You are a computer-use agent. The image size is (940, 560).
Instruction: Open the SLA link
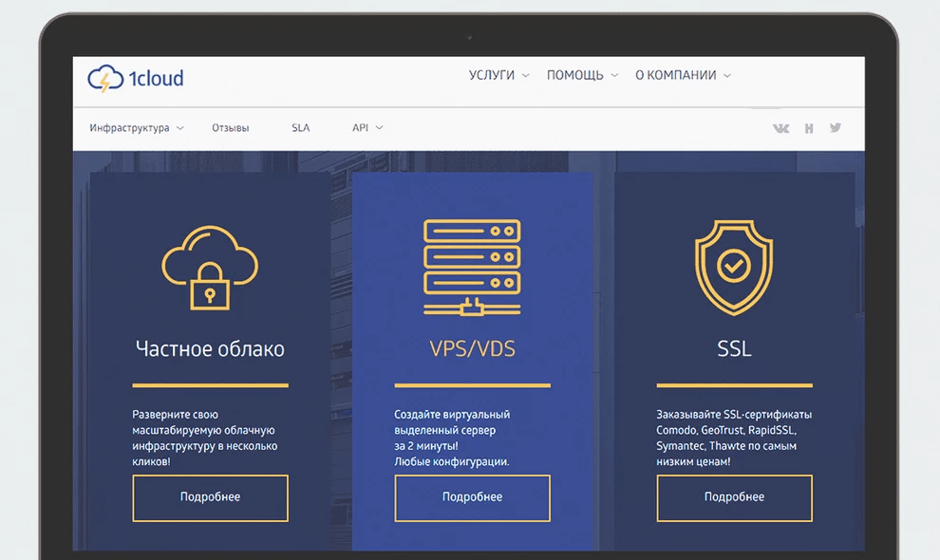point(300,128)
